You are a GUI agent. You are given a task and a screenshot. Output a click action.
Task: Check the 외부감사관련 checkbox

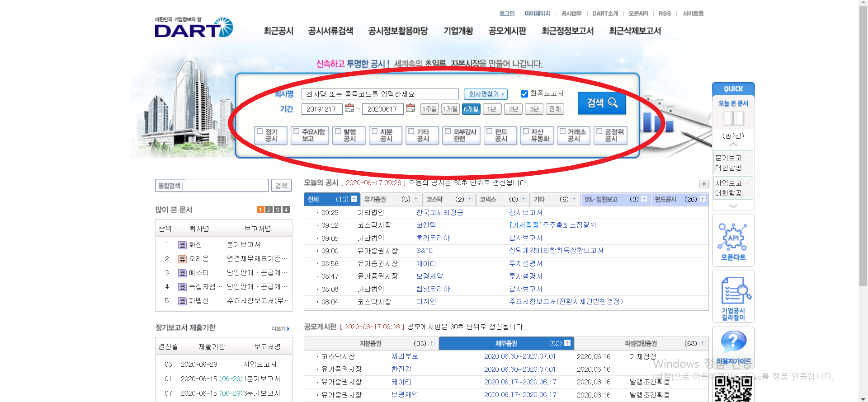click(x=448, y=131)
